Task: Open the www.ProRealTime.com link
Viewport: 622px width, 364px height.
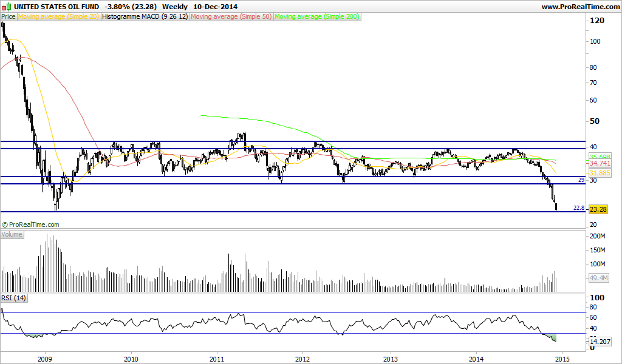Action: 580,7
